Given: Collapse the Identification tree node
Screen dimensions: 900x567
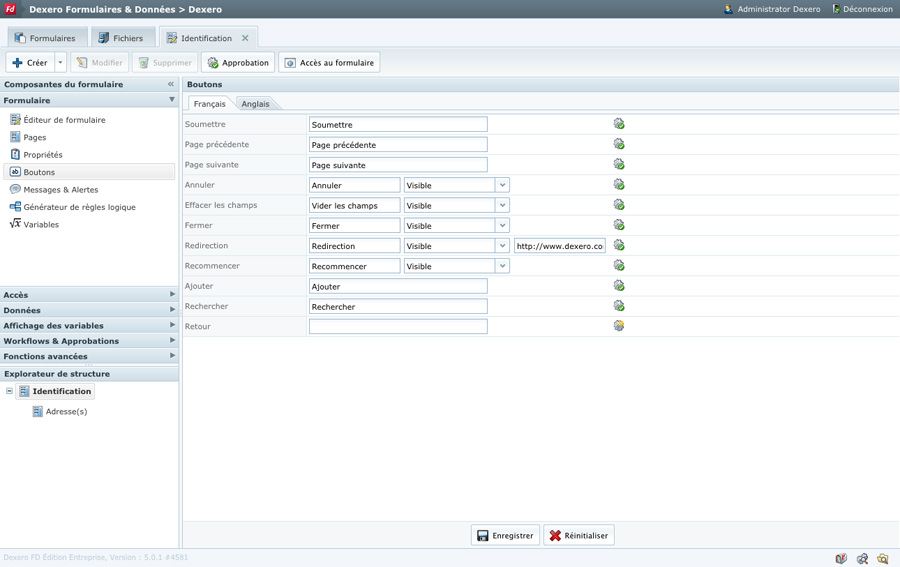Looking at the screenshot, I should 9,391.
